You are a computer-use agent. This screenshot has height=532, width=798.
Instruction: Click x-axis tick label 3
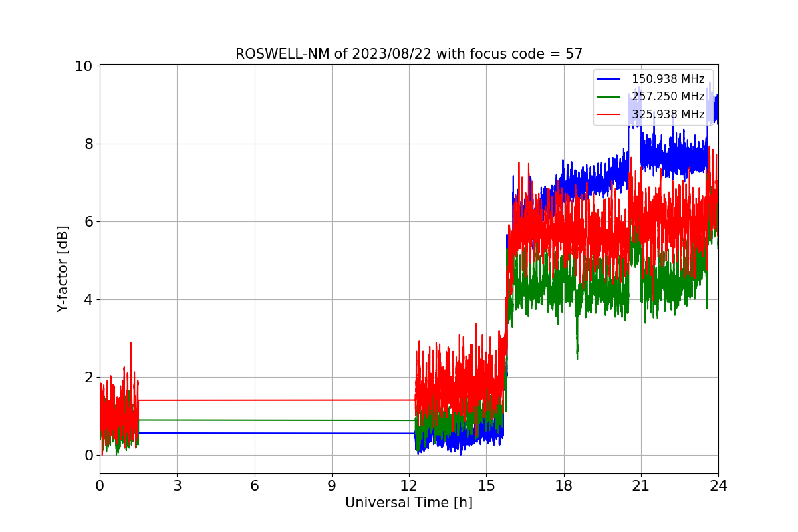point(177,486)
